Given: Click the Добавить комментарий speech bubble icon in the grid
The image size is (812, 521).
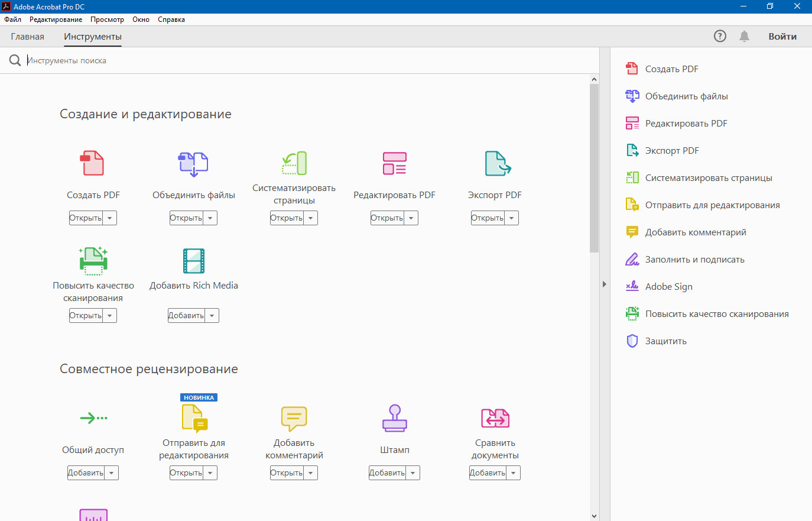Looking at the screenshot, I should click(x=294, y=419).
